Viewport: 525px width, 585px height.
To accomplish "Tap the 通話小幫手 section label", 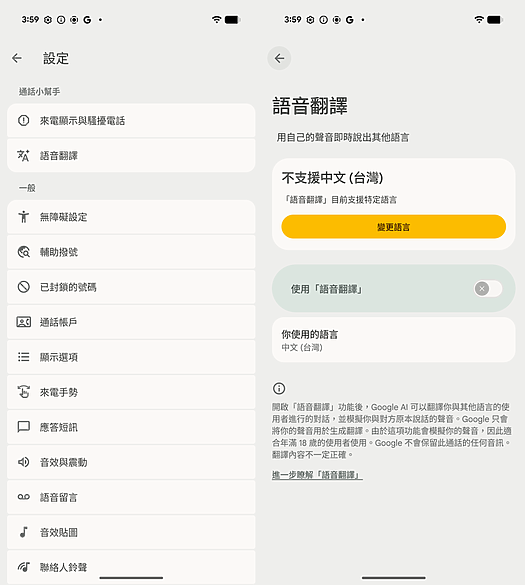I will pos(39,91).
